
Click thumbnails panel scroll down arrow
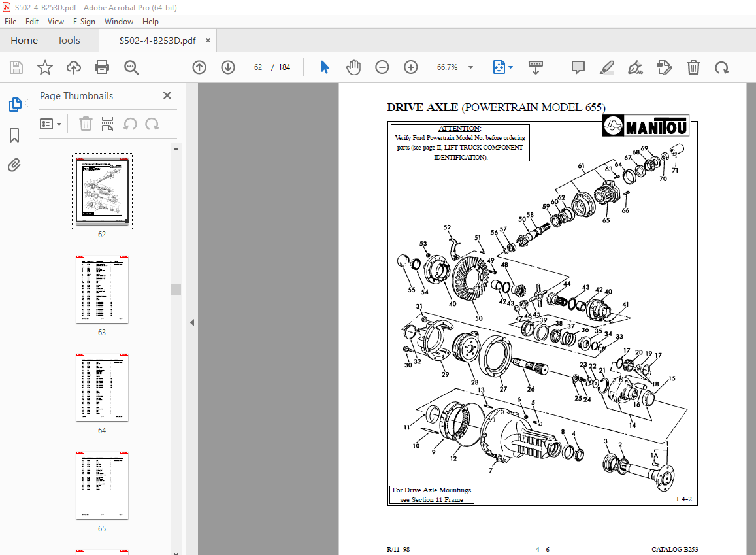(x=176, y=552)
